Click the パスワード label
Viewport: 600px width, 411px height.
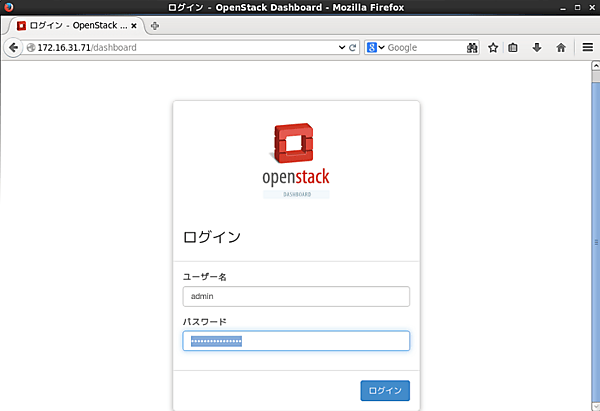tap(205, 321)
